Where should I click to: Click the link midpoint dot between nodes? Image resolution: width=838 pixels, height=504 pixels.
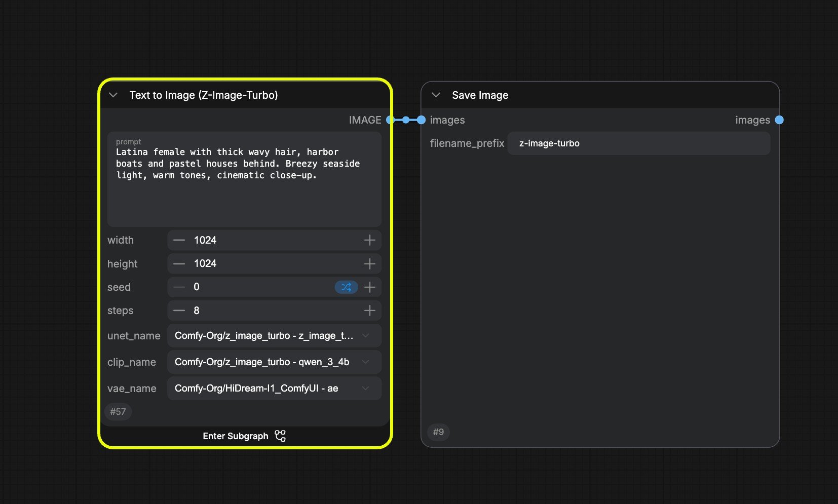click(x=406, y=120)
